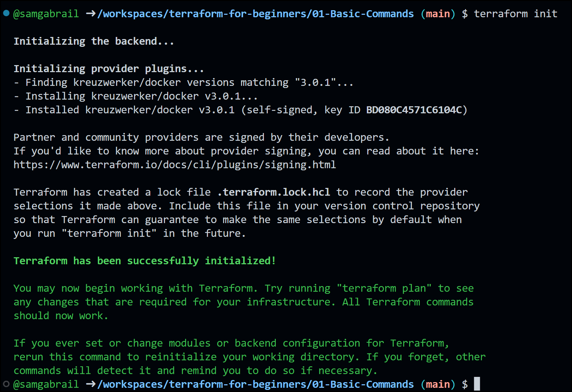Open the provider signing documentation URL
Screen dimensions: 572x392
pos(174,164)
